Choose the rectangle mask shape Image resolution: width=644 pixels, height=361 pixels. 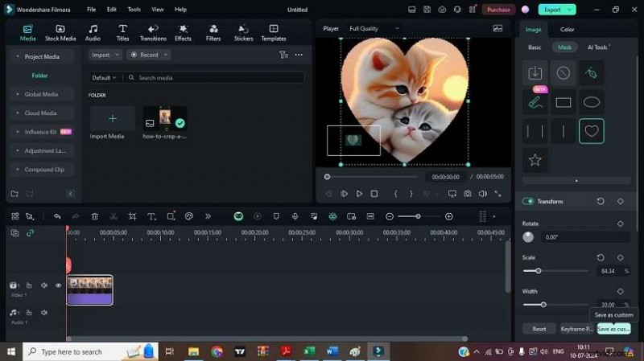tap(563, 102)
